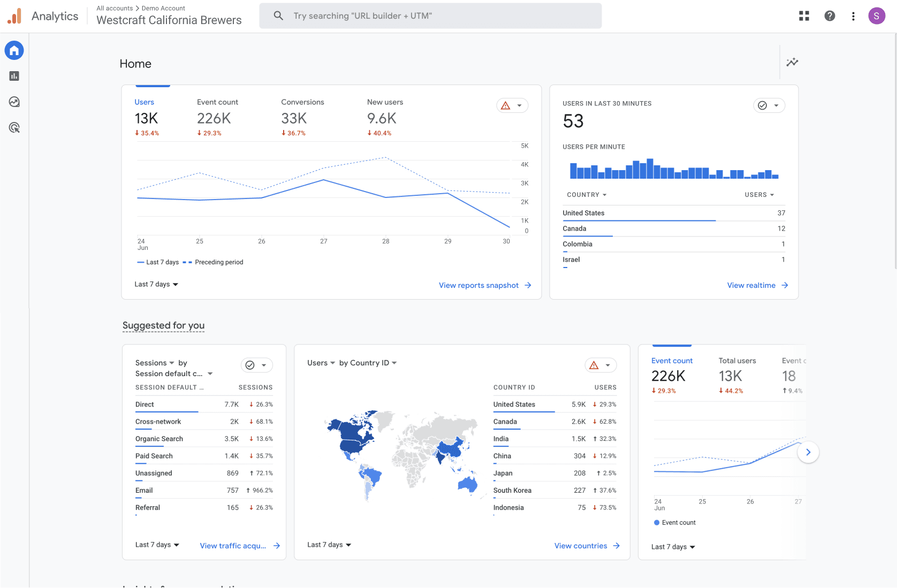Expand status dropdown arrow on realtime card
The height and width of the screenshot is (588, 897).
pyautogui.click(x=776, y=105)
